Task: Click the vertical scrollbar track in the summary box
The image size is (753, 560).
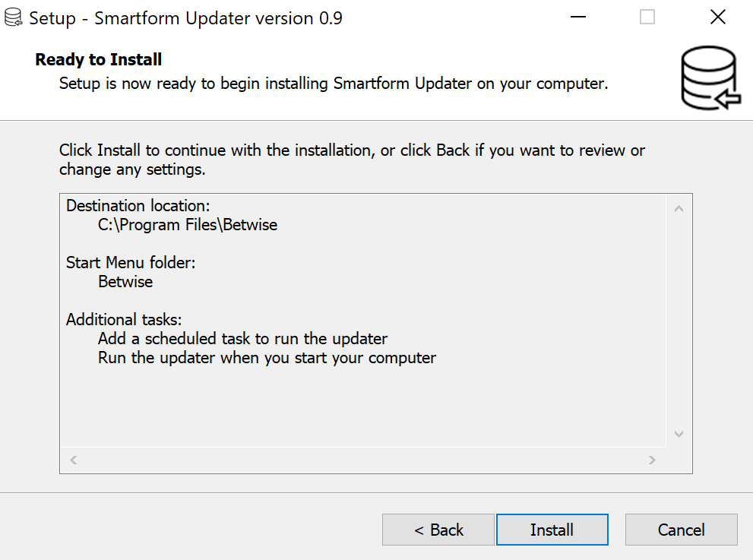Action: click(x=679, y=321)
